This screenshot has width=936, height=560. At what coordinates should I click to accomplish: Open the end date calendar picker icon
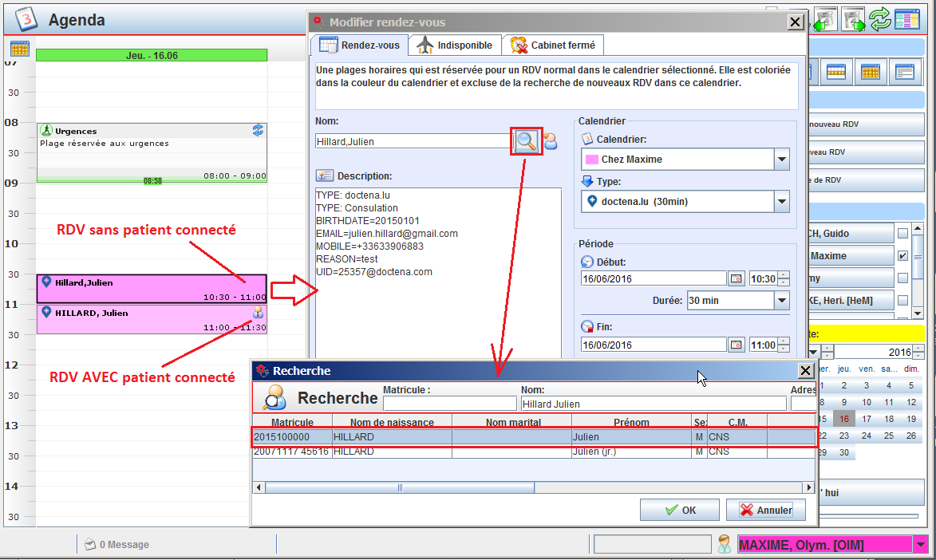[736, 345]
